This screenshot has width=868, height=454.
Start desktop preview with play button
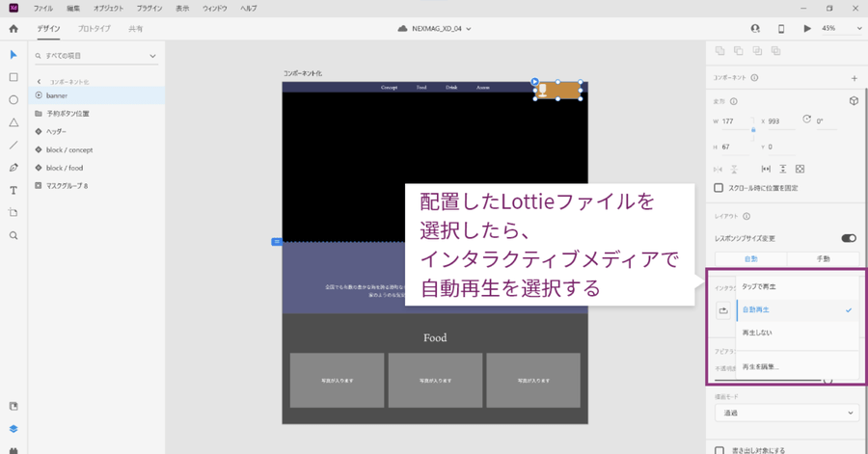[x=807, y=29]
